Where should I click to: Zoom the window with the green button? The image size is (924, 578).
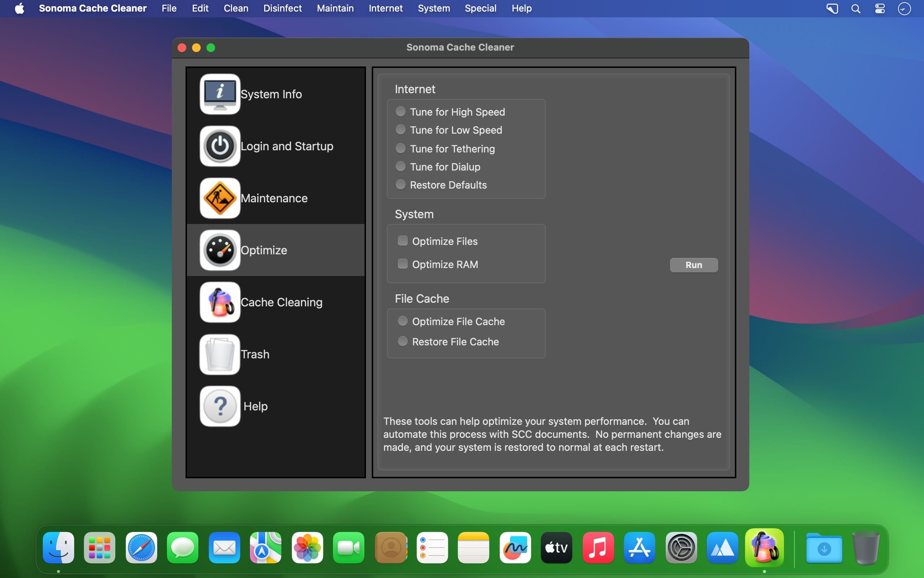[211, 47]
